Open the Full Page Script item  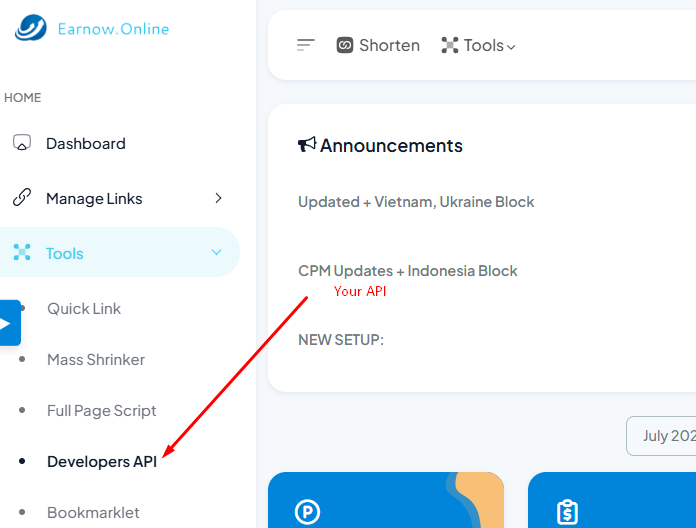coord(102,410)
